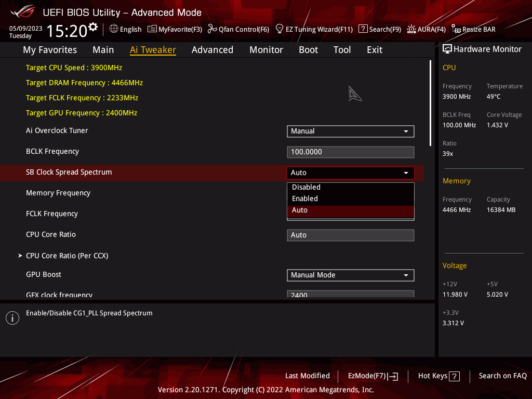Toggle the Resize BAR icon
Screen dimensions: 532x399
click(x=456, y=29)
